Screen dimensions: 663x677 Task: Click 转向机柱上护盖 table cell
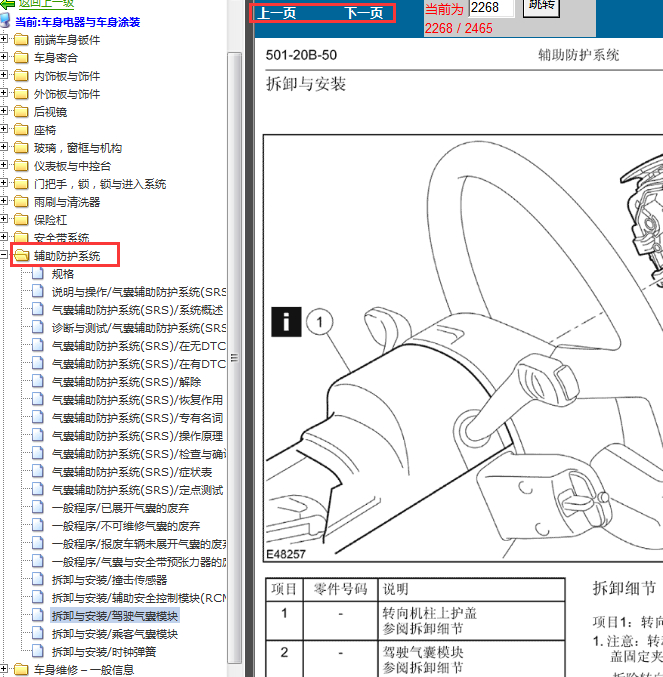pos(471,621)
